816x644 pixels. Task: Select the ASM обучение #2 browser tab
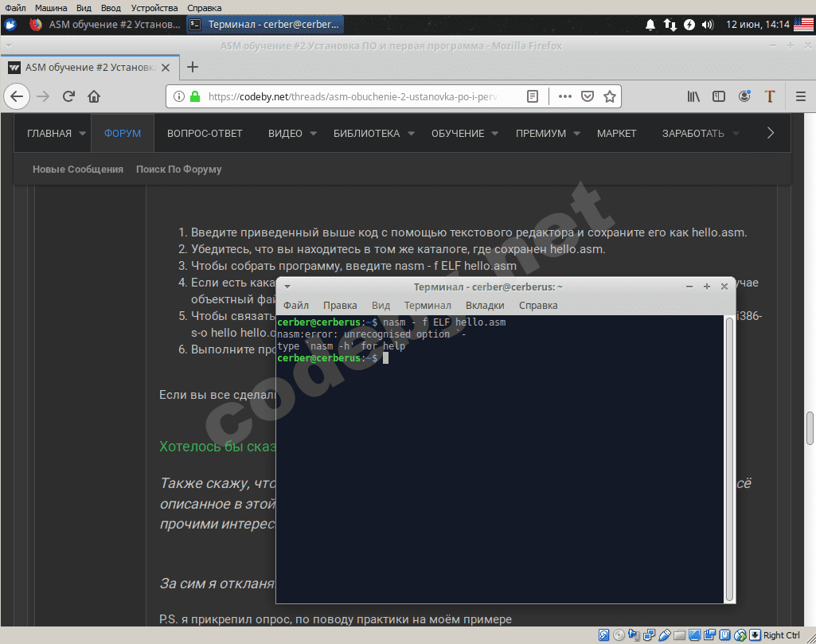pos(90,68)
